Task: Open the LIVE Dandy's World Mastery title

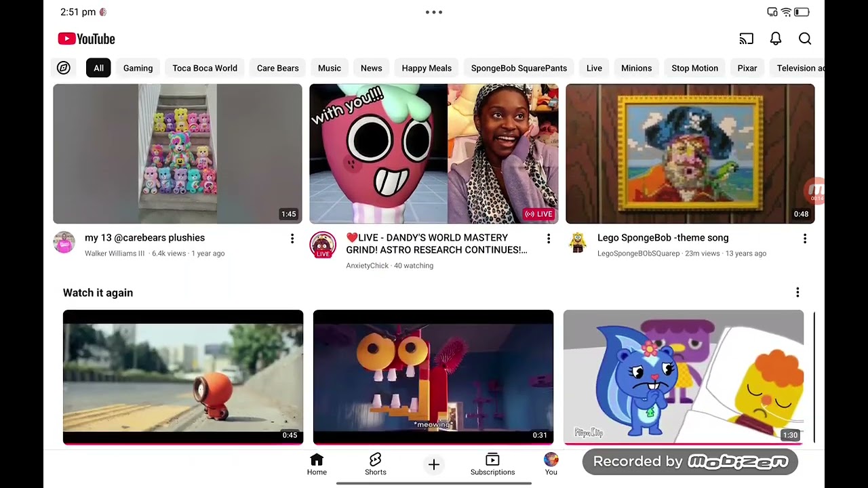Action: [x=437, y=244]
